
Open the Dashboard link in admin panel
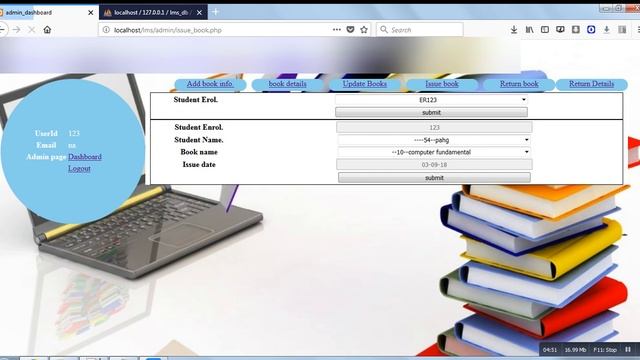[x=85, y=157]
